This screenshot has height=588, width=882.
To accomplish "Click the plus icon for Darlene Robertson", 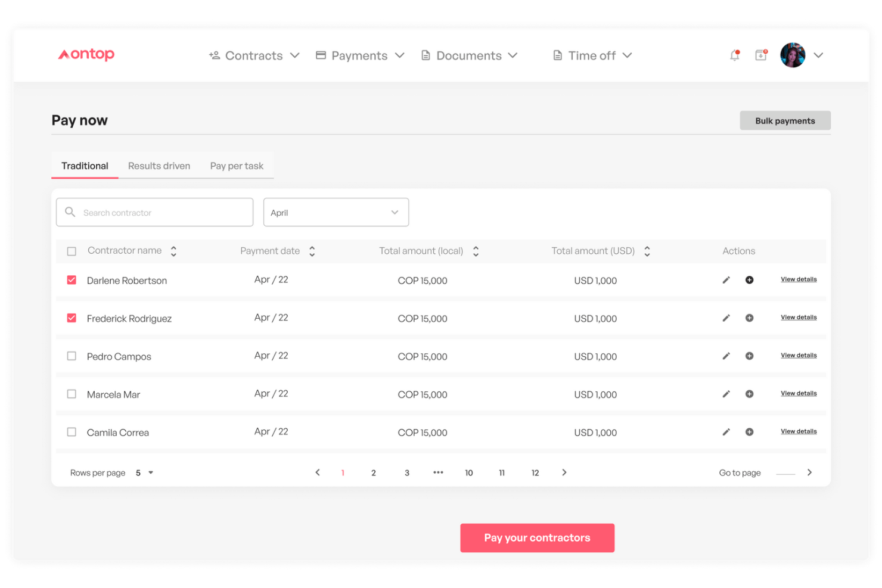I will pos(749,280).
